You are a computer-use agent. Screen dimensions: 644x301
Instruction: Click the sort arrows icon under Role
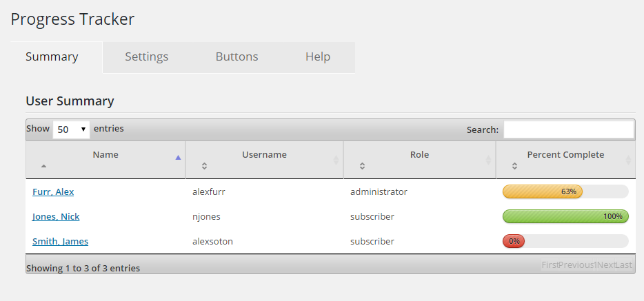362,166
